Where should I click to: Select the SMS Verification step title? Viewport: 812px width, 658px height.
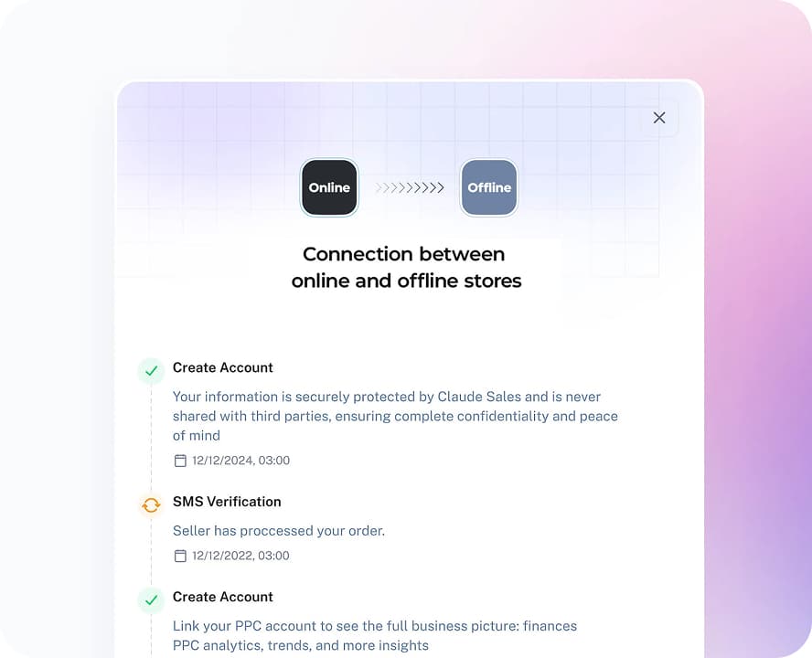pyautogui.click(x=227, y=502)
